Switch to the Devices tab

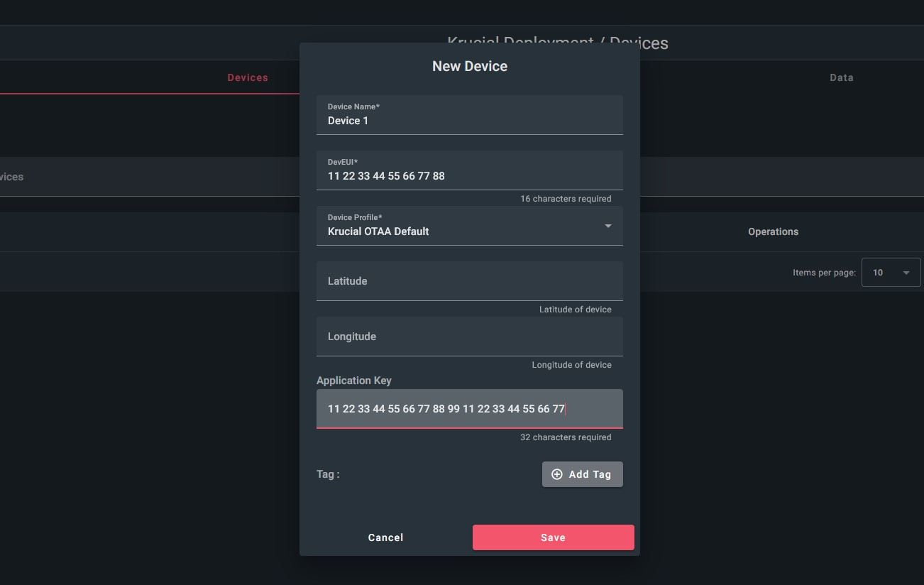[x=248, y=77]
